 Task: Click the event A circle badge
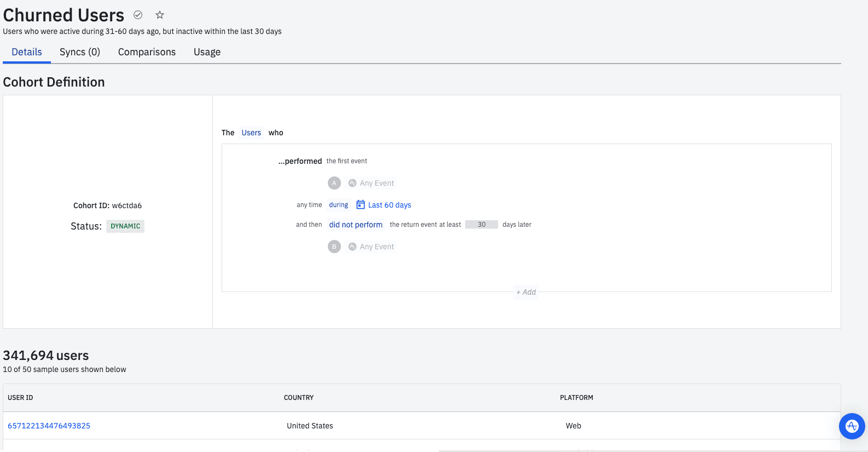(x=334, y=183)
